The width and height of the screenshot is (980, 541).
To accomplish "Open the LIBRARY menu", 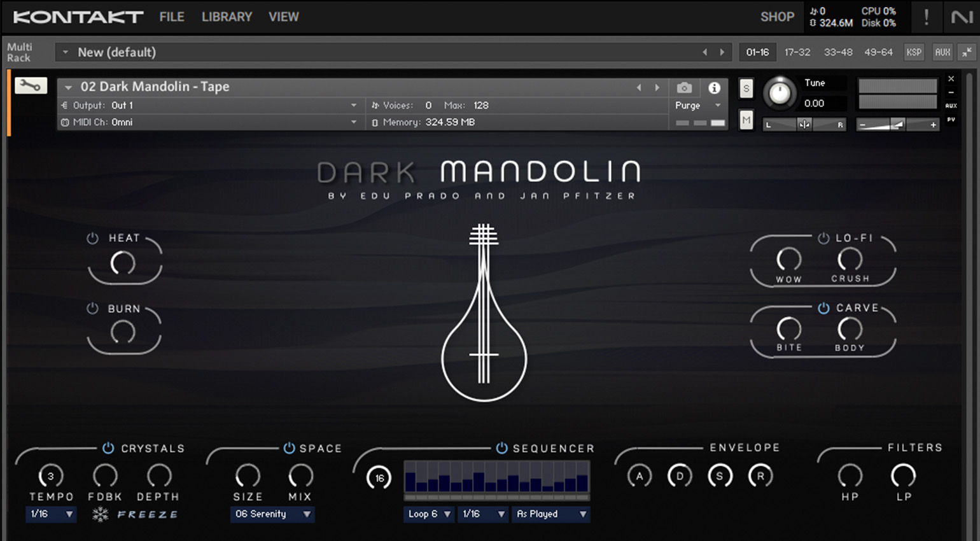I will click(227, 17).
